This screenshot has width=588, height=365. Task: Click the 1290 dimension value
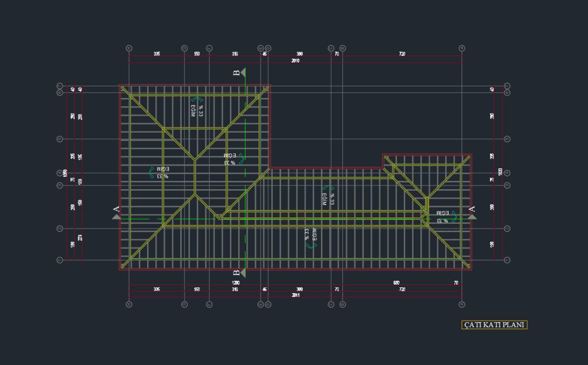(236, 283)
